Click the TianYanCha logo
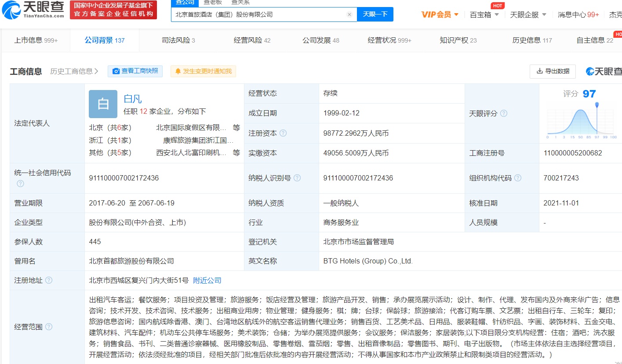 [x=33, y=10]
